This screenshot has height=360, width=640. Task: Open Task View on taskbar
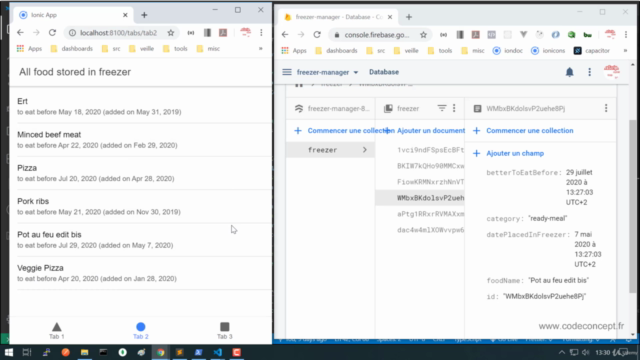point(27,352)
